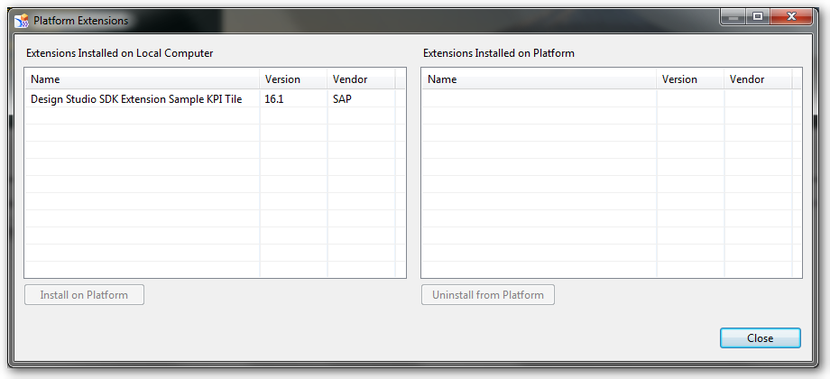Click the Version header in the Platform extensions table
This screenshot has width=830, height=379.
pyautogui.click(x=690, y=79)
